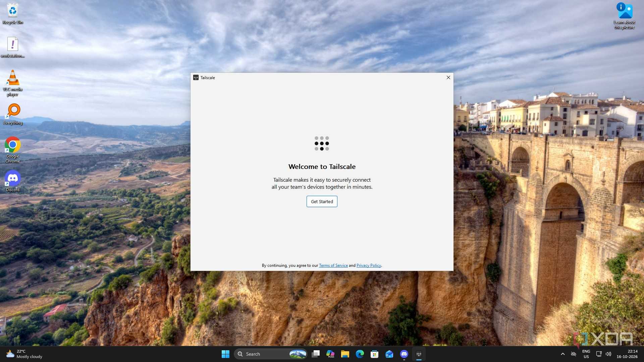The image size is (644, 362).
Task: Open Microsoft 365 Copilot taskbar icon
Action: point(330,354)
